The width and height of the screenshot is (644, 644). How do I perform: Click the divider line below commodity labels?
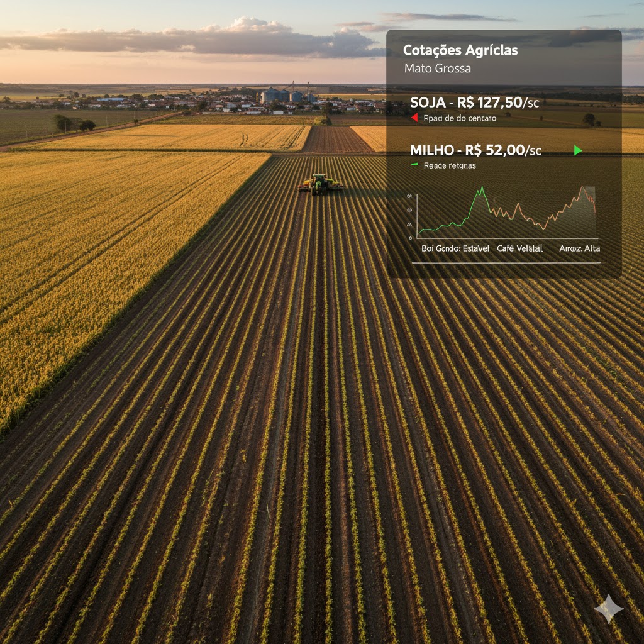(506, 263)
